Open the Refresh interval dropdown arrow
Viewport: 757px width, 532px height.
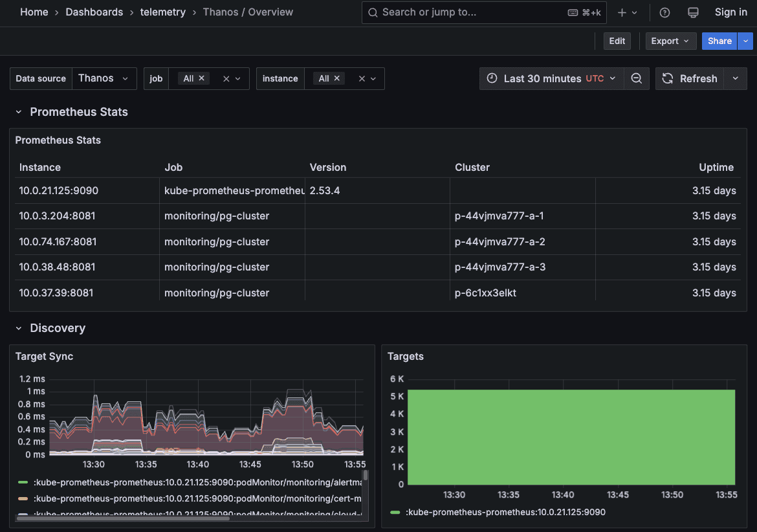(x=735, y=78)
